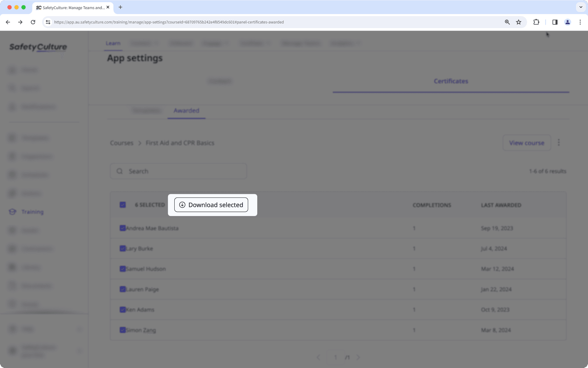This screenshot has width=588, height=368.
Task: Click the Download selected button
Action: [211, 205]
